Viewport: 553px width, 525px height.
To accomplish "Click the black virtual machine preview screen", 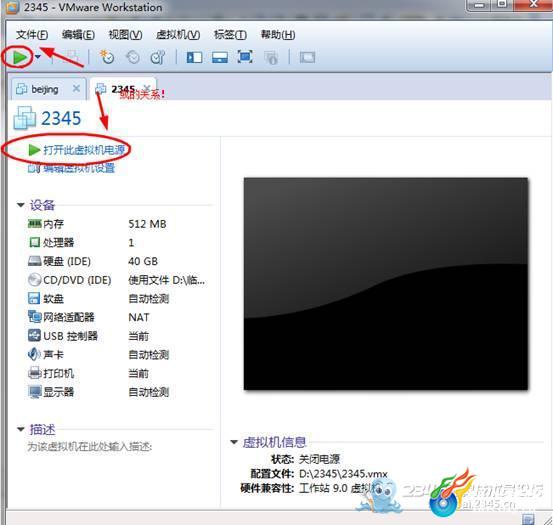I will 386,284.
